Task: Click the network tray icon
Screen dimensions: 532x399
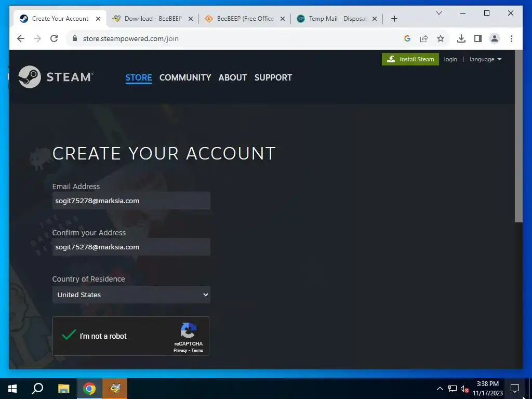Action: click(x=453, y=389)
